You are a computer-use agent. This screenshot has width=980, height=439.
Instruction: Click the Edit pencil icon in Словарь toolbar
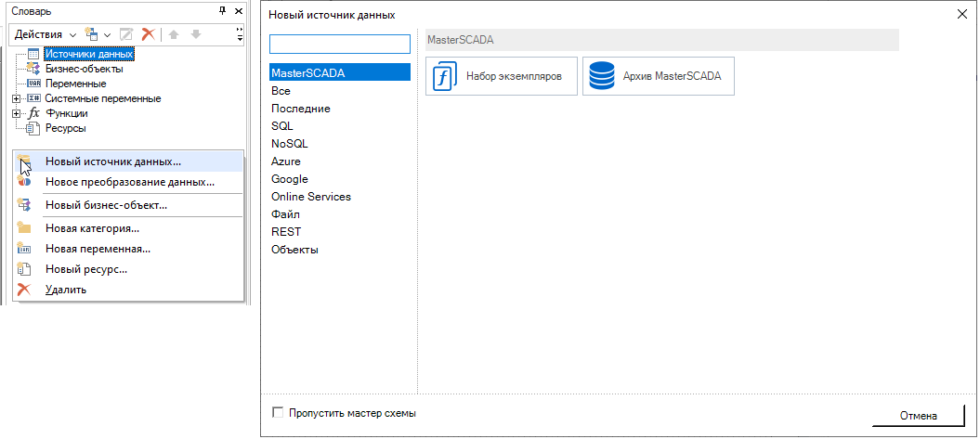pos(126,34)
